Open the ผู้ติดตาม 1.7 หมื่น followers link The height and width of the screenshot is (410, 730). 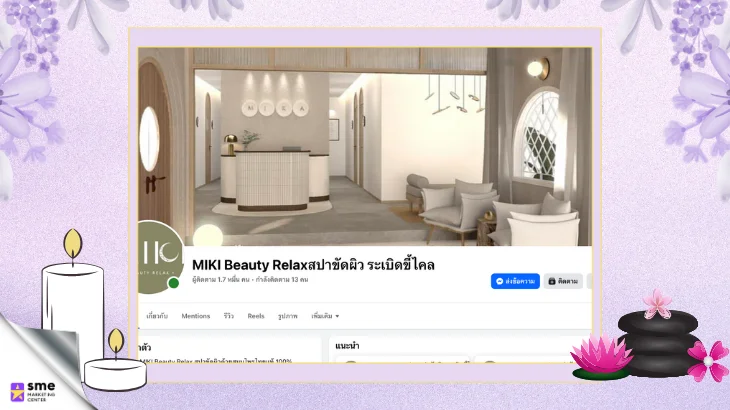click(x=226, y=280)
